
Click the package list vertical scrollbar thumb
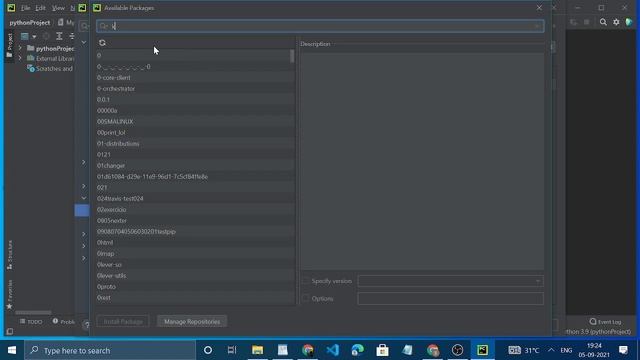[x=292, y=56]
